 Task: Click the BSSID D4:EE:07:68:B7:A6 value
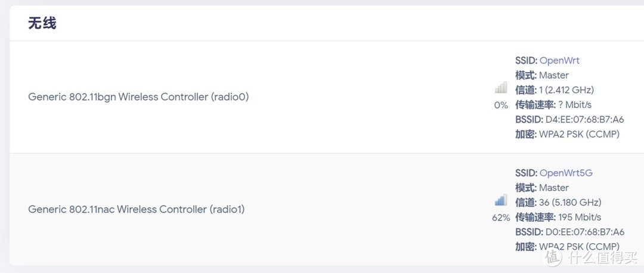(584, 119)
